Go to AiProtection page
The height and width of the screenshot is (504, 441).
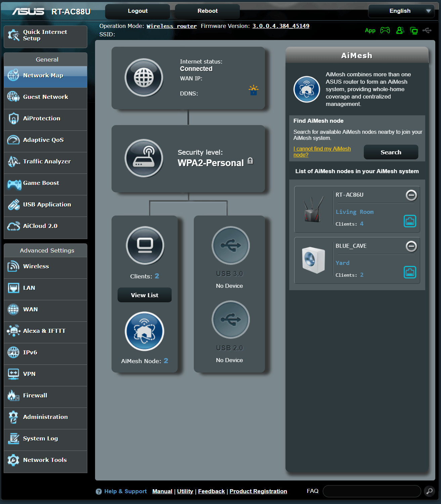click(45, 120)
